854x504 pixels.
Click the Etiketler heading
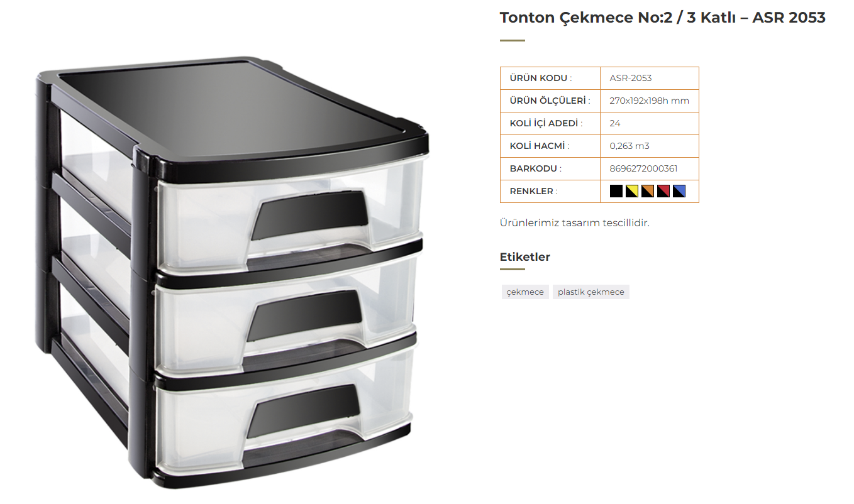525,257
